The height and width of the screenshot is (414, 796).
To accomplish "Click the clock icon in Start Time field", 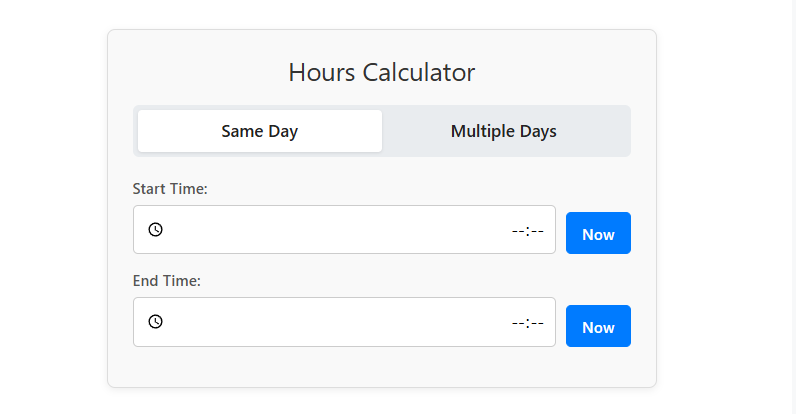I will pyautogui.click(x=155, y=230).
